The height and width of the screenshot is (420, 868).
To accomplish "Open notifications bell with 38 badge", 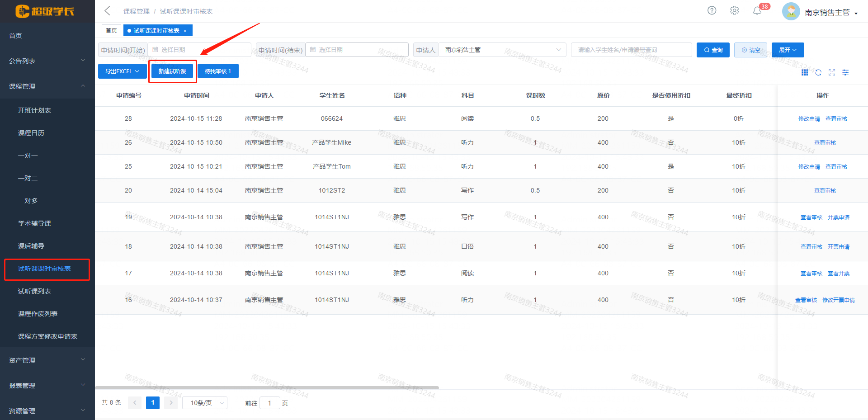I will (x=757, y=11).
